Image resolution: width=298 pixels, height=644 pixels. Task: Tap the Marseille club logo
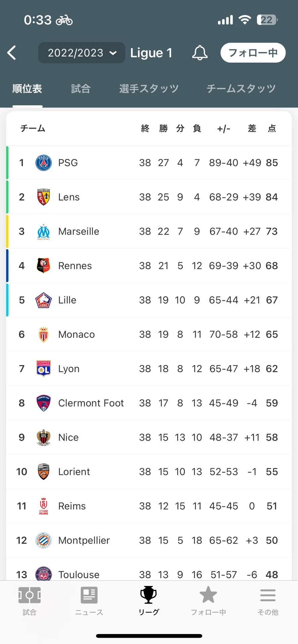click(x=43, y=231)
